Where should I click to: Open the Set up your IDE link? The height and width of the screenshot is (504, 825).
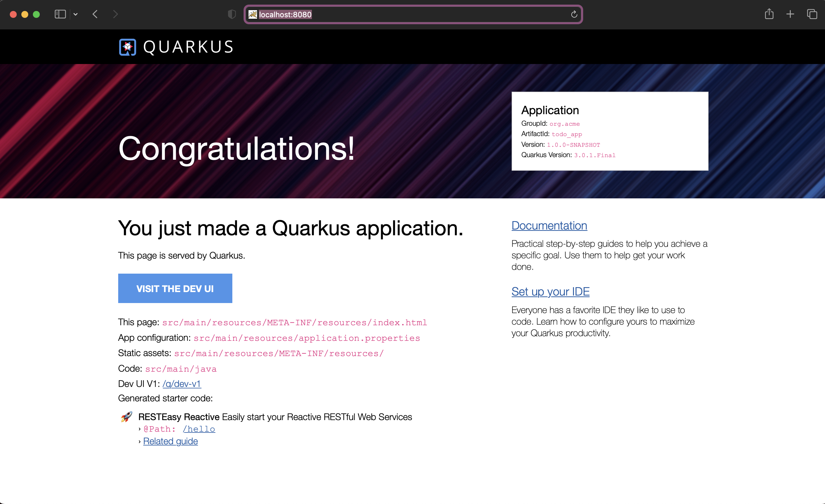[550, 292]
